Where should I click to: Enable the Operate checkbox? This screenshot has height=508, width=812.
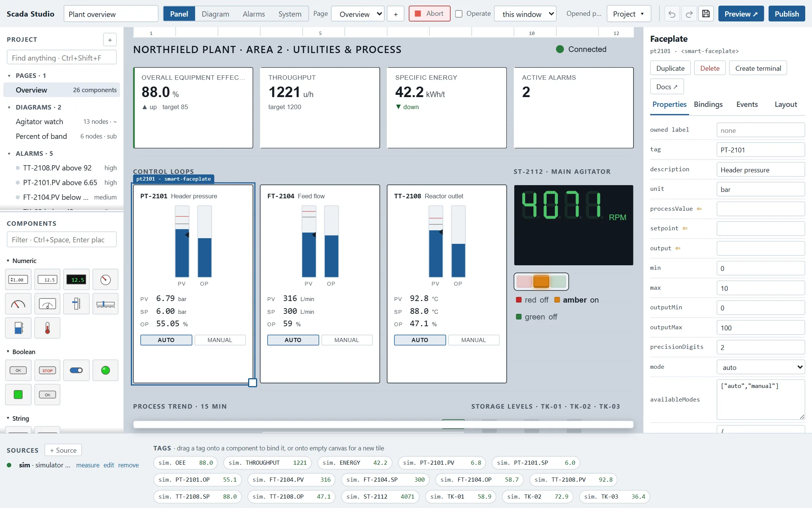click(459, 14)
